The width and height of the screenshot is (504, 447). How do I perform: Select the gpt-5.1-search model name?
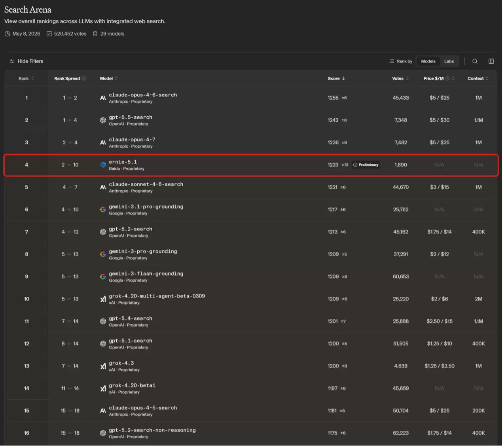tap(131, 341)
